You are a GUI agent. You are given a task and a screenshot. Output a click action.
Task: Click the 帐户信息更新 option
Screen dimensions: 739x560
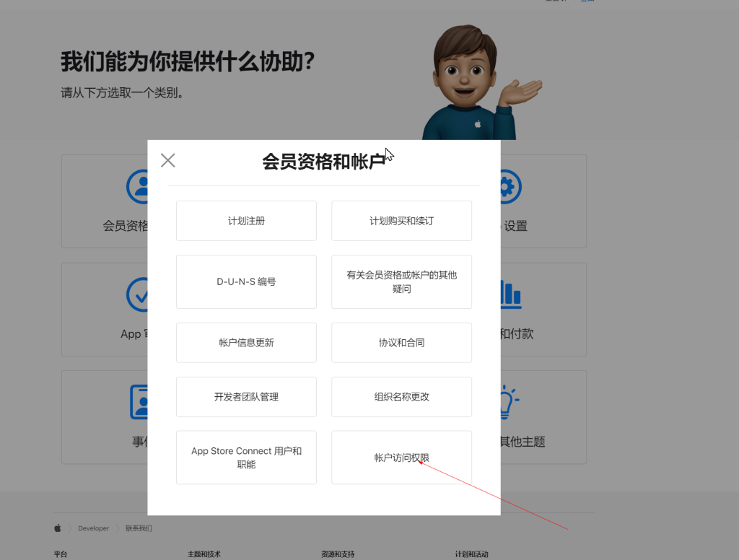(x=246, y=342)
